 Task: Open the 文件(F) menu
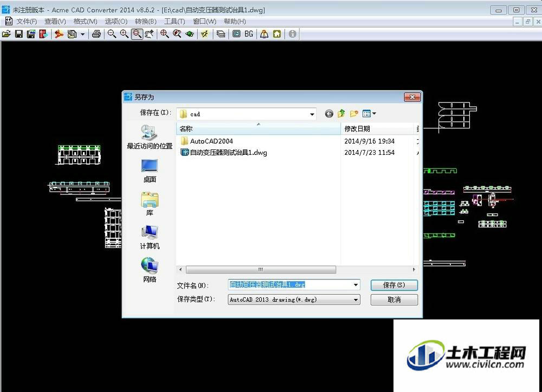27,22
